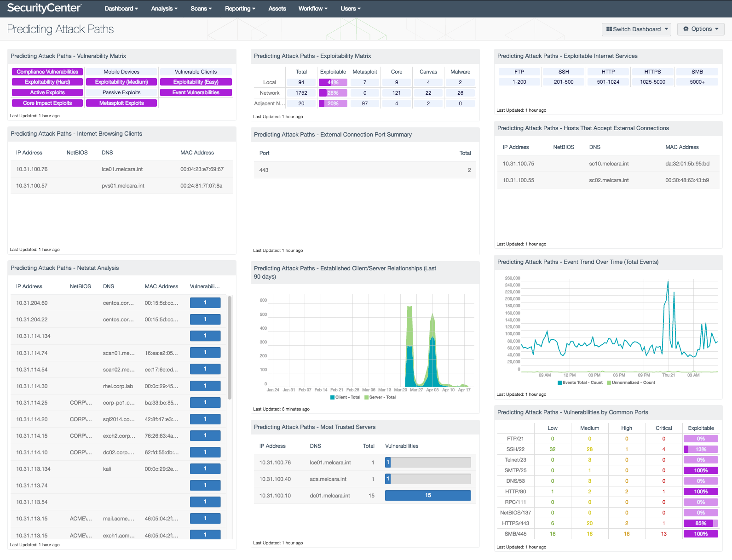Select pvs01.melcara.int row

point(122,186)
